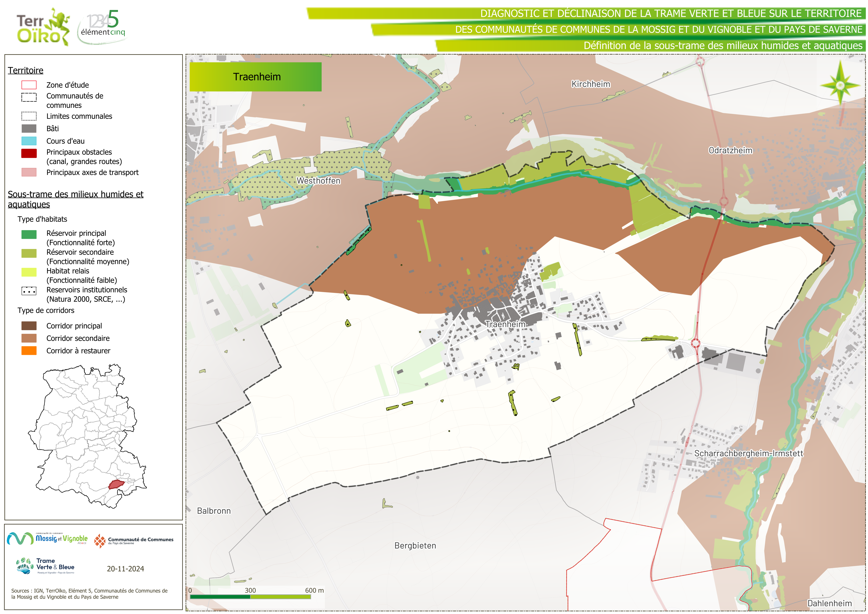Image resolution: width=868 pixels, height=614 pixels.
Task: Click the Corridor à restaurer orange swatch
Action: click(x=29, y=351)
